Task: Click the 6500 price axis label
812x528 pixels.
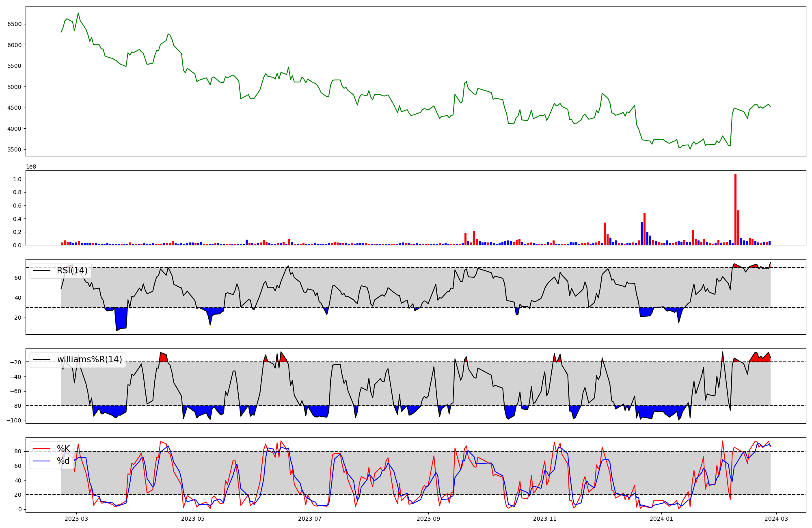Action: point(14,24)
